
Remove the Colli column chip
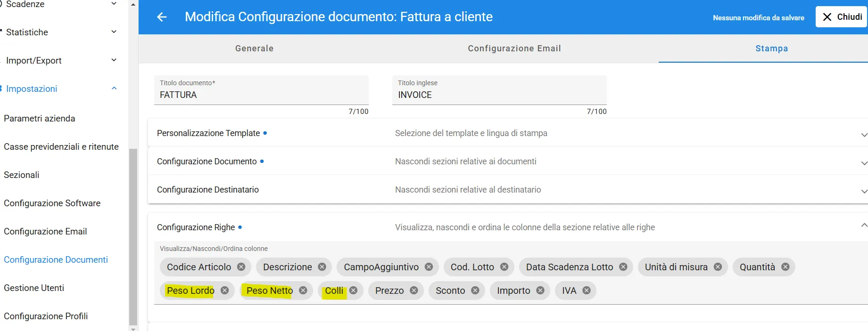point(353,291)
